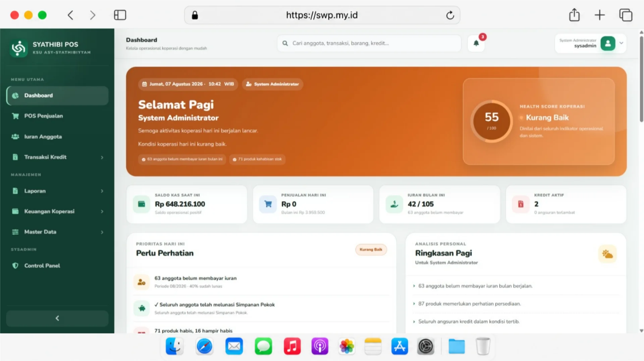This screenshot has width=644, height=361.
Task: Click the Saldo Kas wallet icon
Action: pyautogui.click(x=142, y=204)
